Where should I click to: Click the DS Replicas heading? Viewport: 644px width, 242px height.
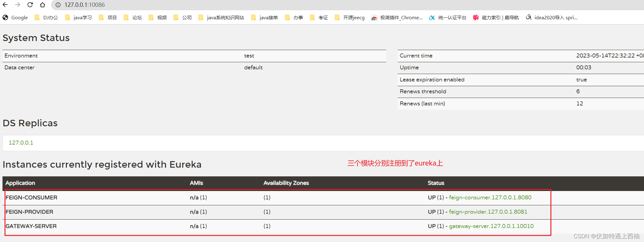(x=30, y=123)
